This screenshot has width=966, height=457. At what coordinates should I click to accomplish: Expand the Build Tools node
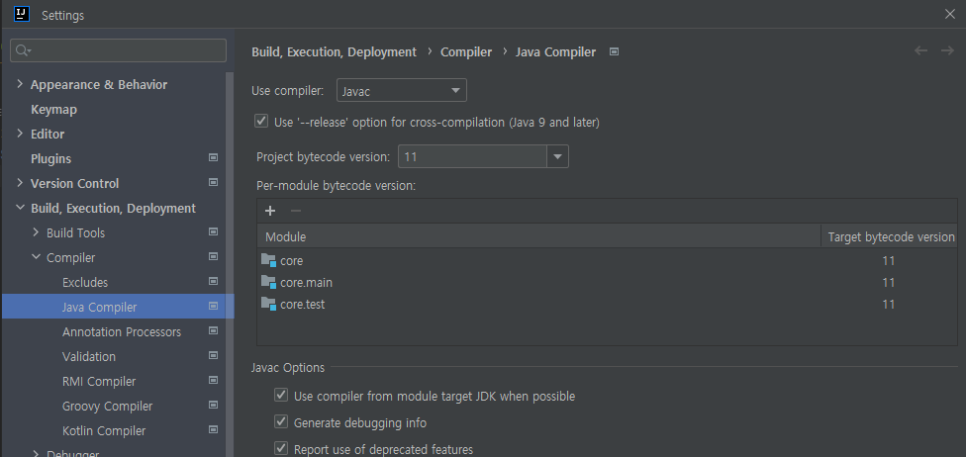(36, 233)
